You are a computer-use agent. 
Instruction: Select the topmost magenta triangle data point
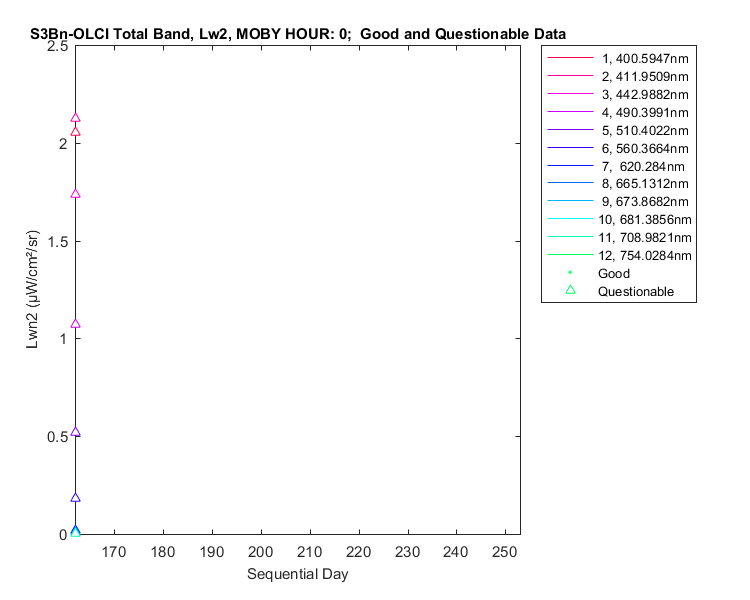(75, 118)
